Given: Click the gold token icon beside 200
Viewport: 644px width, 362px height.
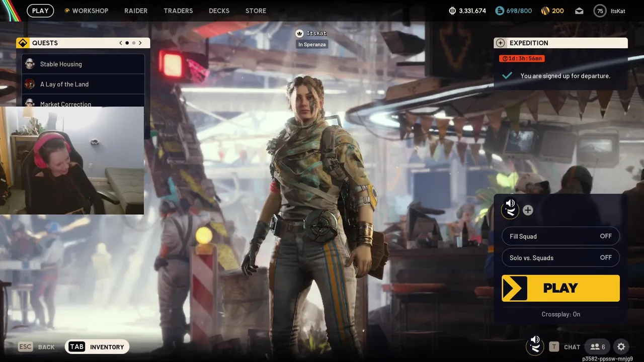Looking at the screenshot, I should click(545, 11).
